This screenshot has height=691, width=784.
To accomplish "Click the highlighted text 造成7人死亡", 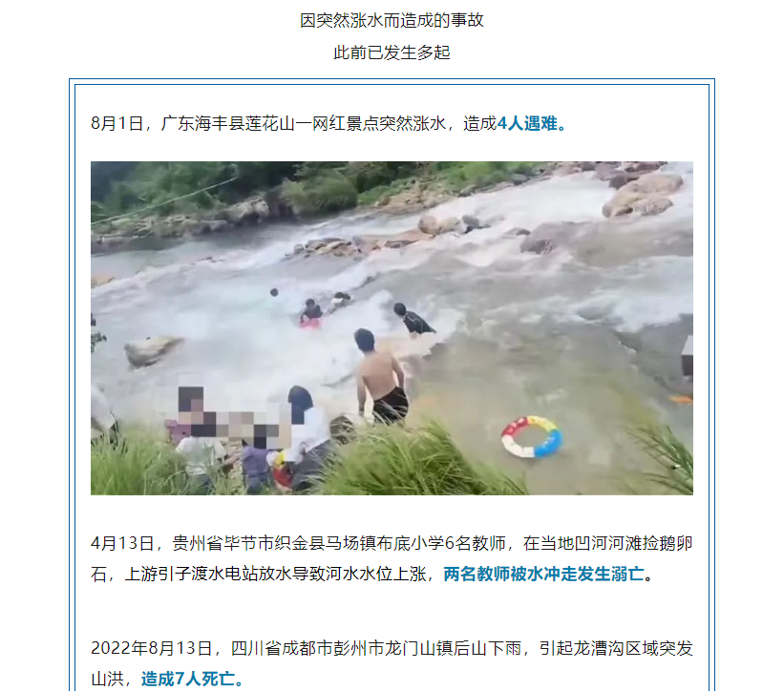I will pos(193,679).
